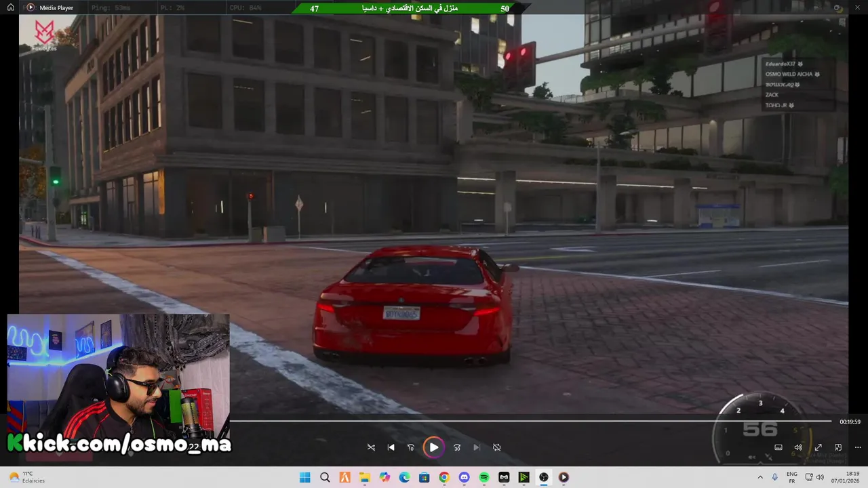The width and height of the screenshot is (868, 488).
Task: Go to Media Player home
Action: tap(11, 7)
